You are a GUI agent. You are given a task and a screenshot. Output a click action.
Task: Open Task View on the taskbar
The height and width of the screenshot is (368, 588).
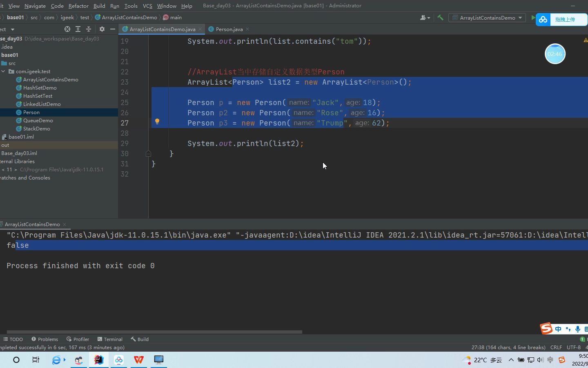tap(36, 360)
